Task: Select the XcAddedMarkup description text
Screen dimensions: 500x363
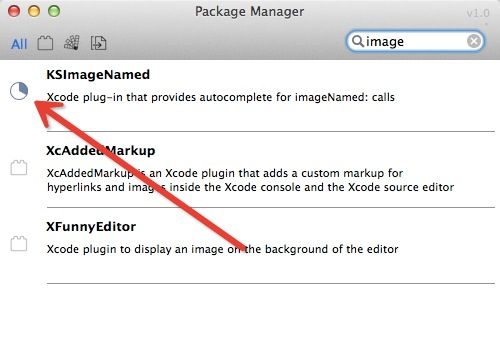Action: (x=250, y=180)
